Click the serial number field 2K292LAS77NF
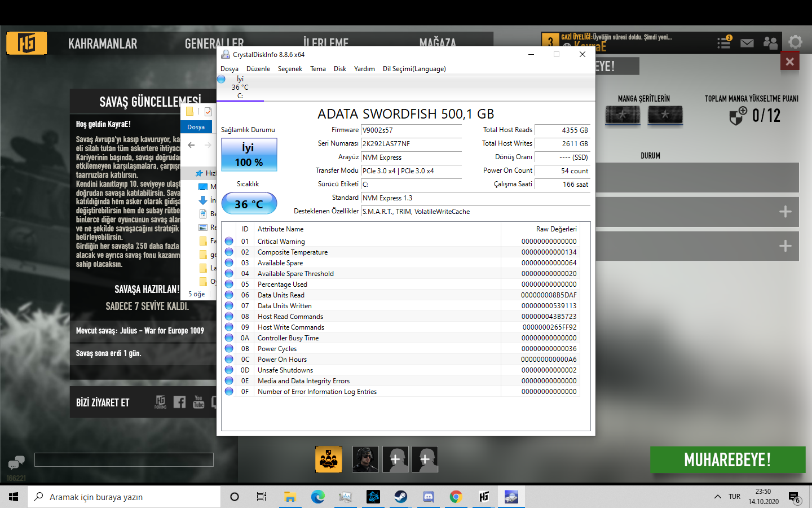This screenshot has width=812, height=508. click(411, 143)
